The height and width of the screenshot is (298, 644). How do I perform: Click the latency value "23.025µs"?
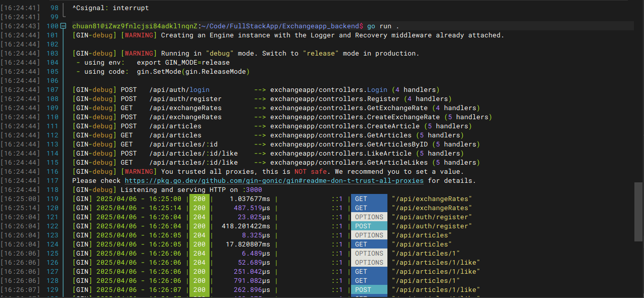click(254, 217)
